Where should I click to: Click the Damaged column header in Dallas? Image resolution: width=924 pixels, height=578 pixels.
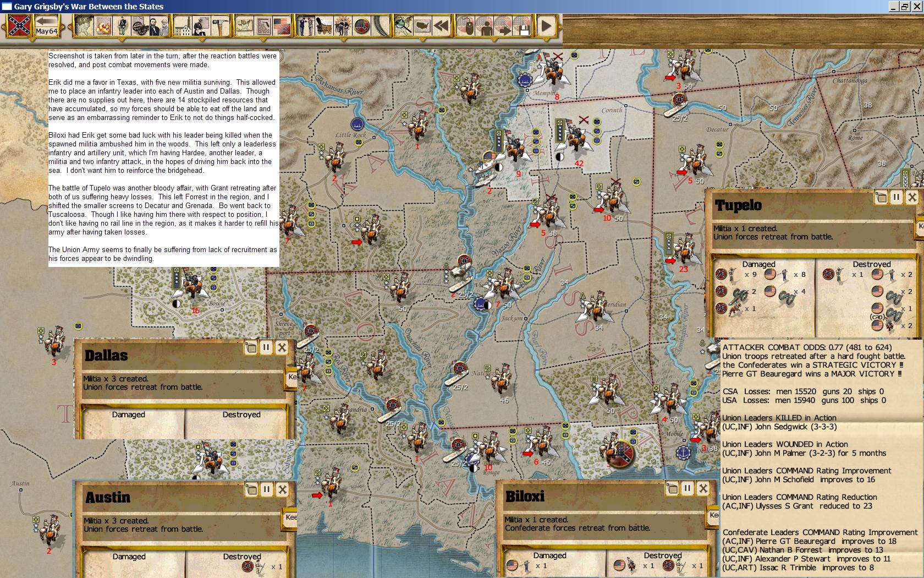tap(128, 415)
